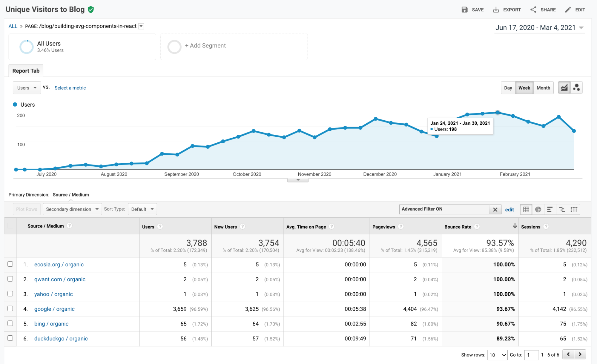Screen dimensions: 597x364
Task: Switch chart granularity to Month
Action: coord(543,88)
